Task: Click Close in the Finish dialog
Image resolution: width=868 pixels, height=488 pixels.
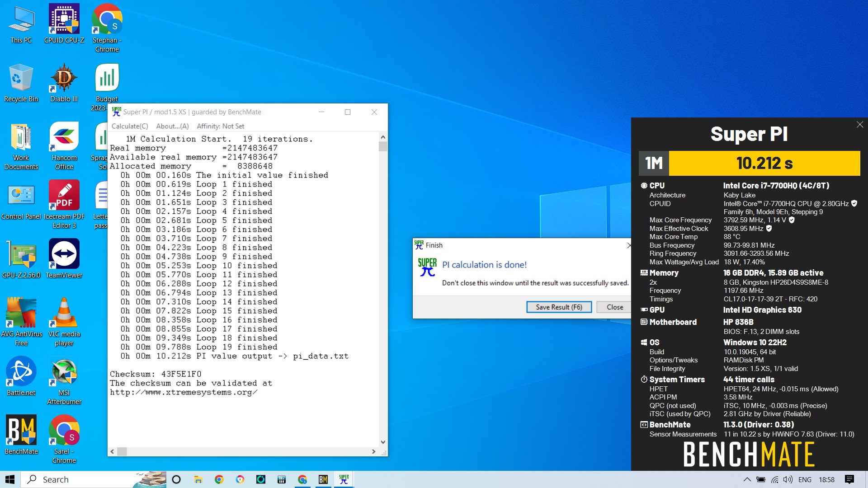Action: coord(614,307)
